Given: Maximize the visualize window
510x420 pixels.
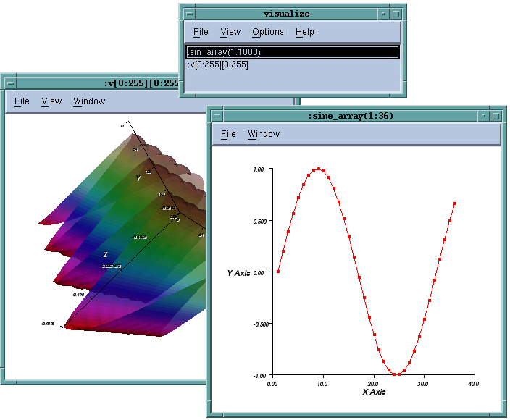Looking at the screenshot, I should click(x=396, y=13).
